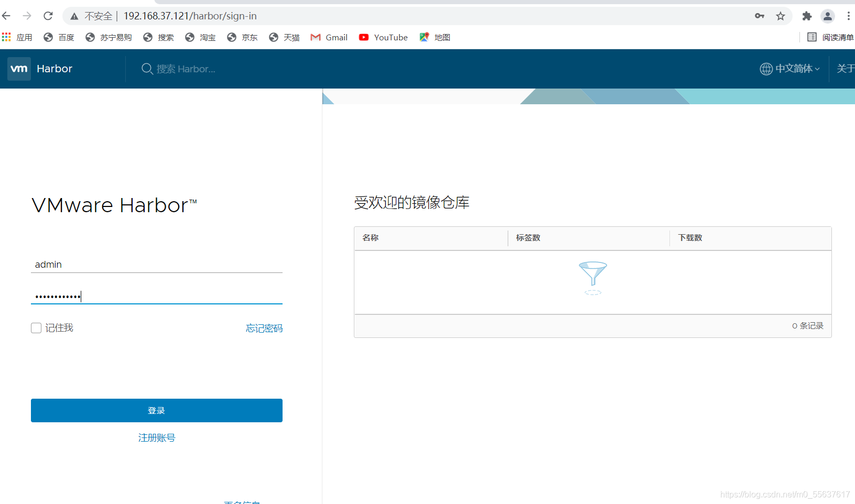Open the YouTube bookmark
This screenshot has height=504, width=855.
click(x=383, y=37)
